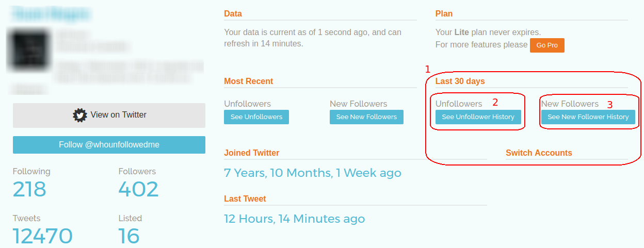Open See New Follower History
This screenshot has height=248, width=644.
tap(588, 117)
